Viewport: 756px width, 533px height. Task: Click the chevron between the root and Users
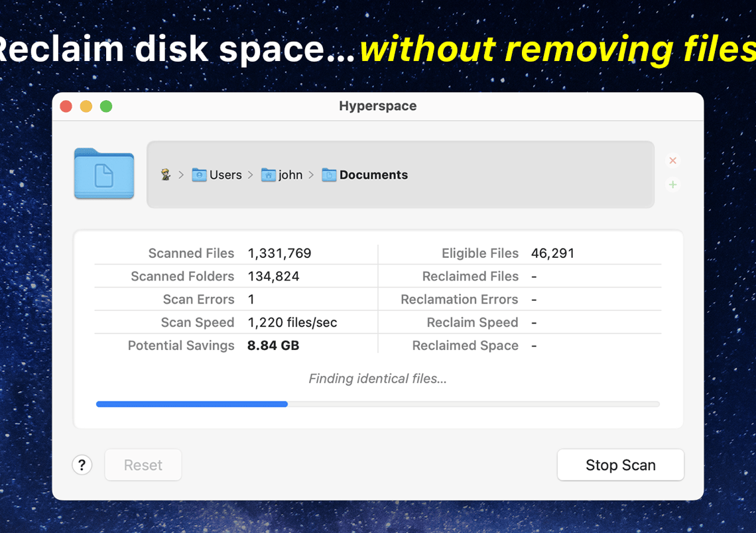point(180,175)
